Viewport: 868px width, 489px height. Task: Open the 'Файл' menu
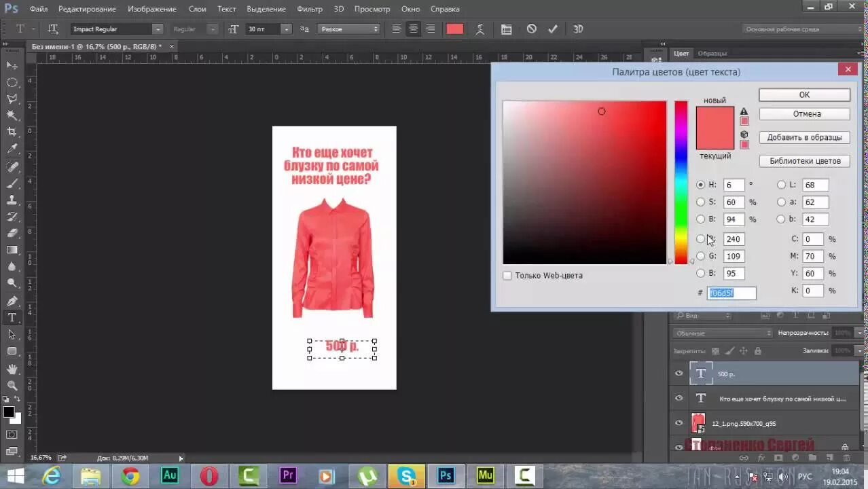pyautogui.click(x=39, y=9)
